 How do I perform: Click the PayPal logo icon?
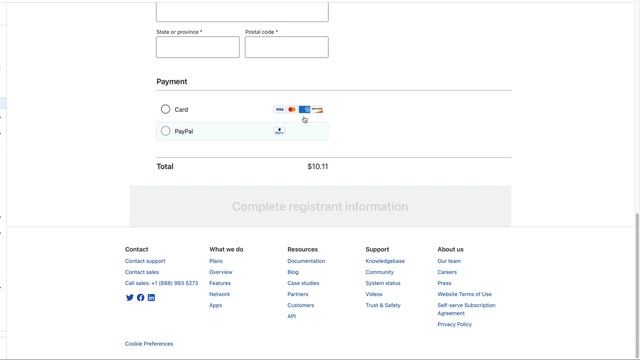pos(280,131)
